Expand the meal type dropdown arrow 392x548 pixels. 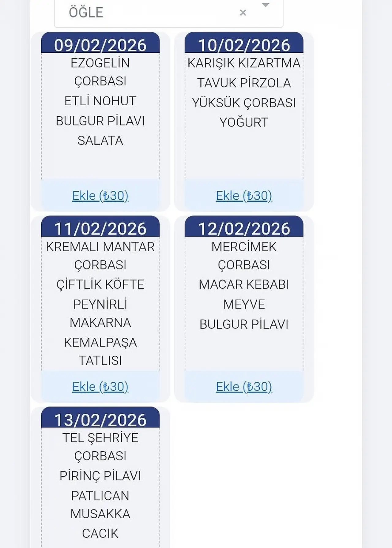click(266, 5)
